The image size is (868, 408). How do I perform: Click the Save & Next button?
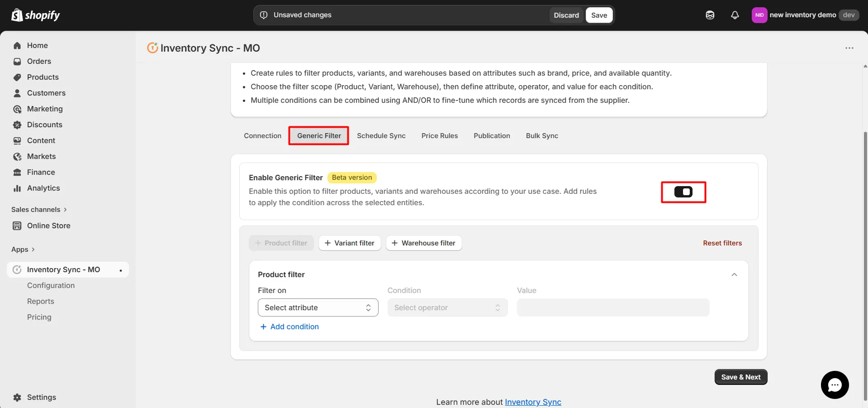[x=740, y=376]
